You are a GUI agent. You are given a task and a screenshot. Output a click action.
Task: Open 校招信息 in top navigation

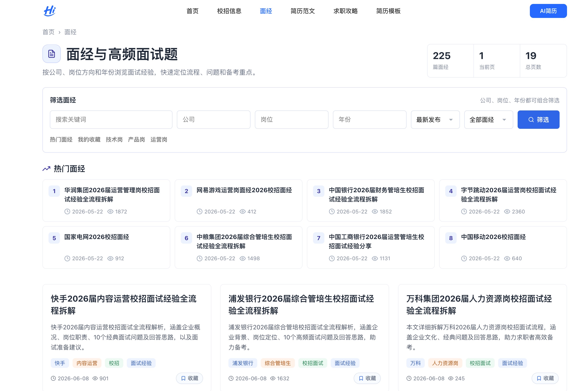(229, 11)
